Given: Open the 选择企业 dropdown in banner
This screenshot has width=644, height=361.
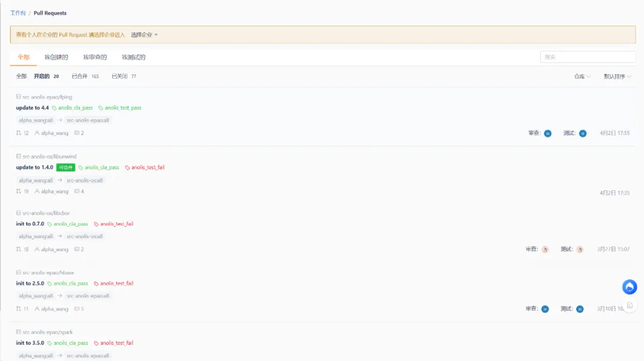Looking at the screenshot, I should point(144,35).
